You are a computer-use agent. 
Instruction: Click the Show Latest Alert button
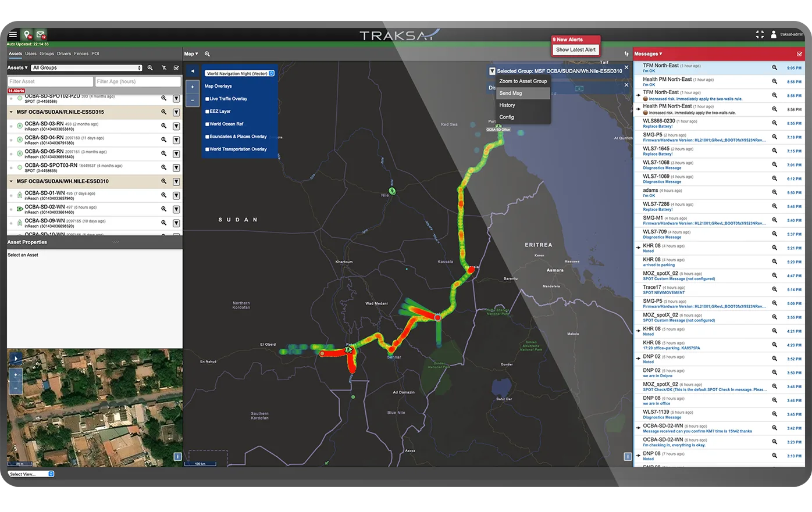[575, 50]
